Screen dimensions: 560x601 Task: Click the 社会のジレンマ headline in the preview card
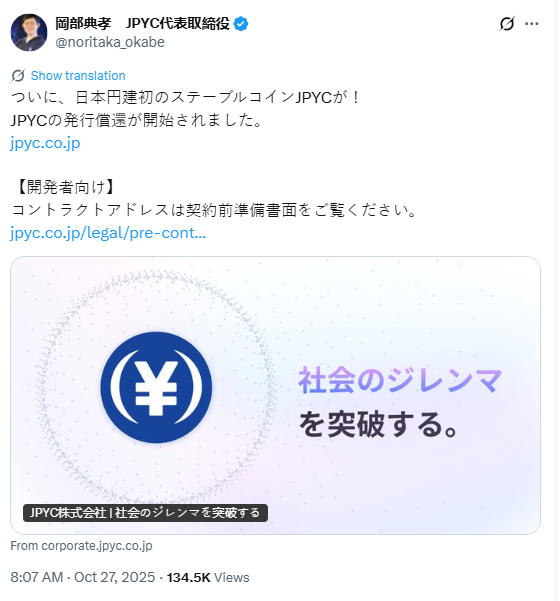pos(400,380)
